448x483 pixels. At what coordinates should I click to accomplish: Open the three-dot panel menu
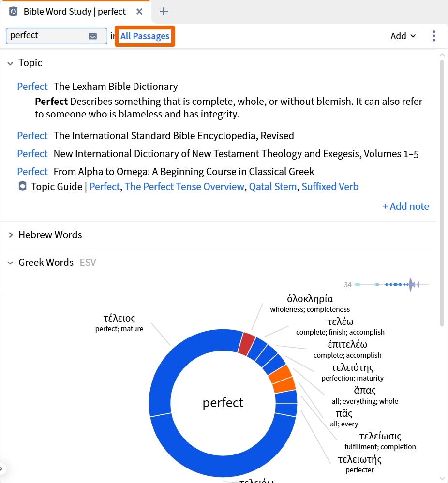(x=434, y=36)
